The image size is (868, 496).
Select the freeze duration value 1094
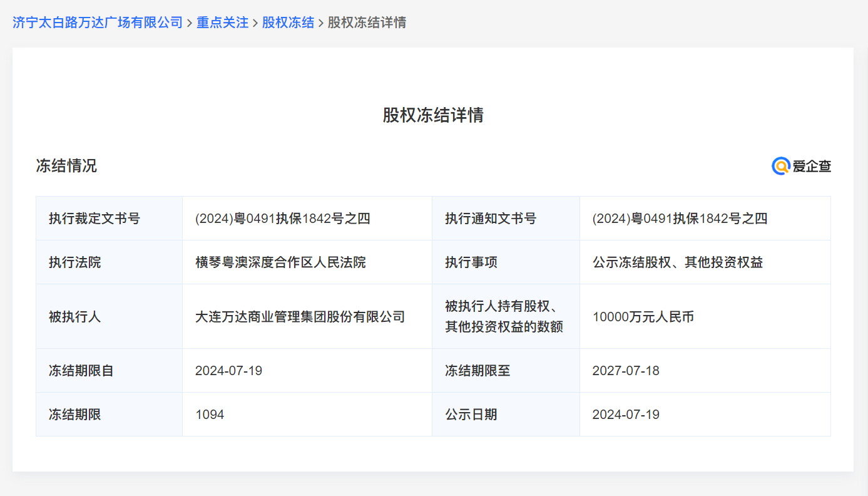coord(210,415)
